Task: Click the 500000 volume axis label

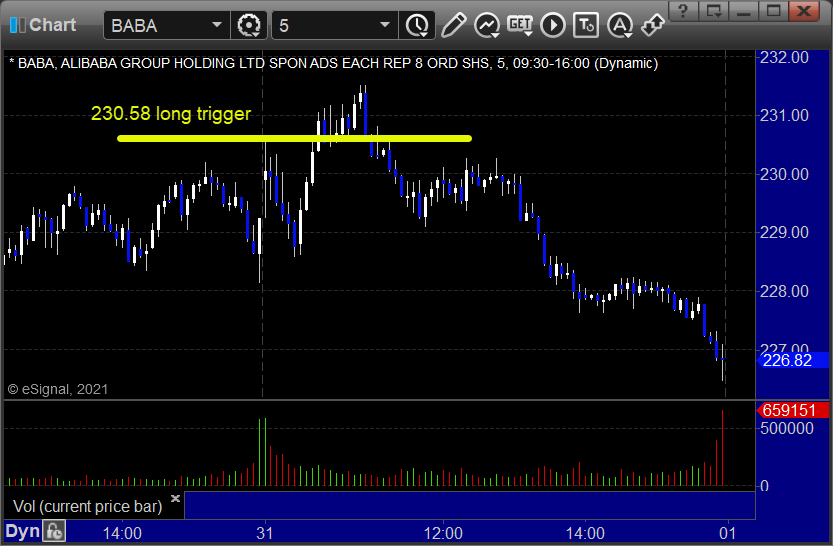Action: point(787,428)
